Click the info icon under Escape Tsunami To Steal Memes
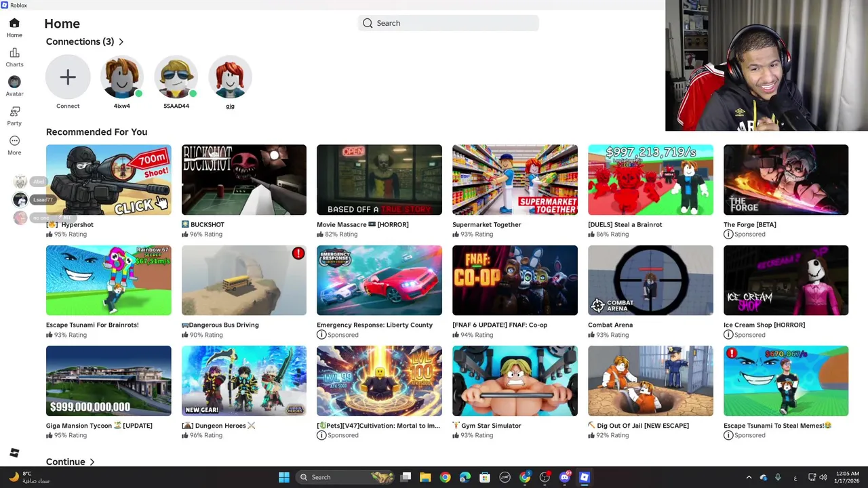868x488 pixels. 728,435
